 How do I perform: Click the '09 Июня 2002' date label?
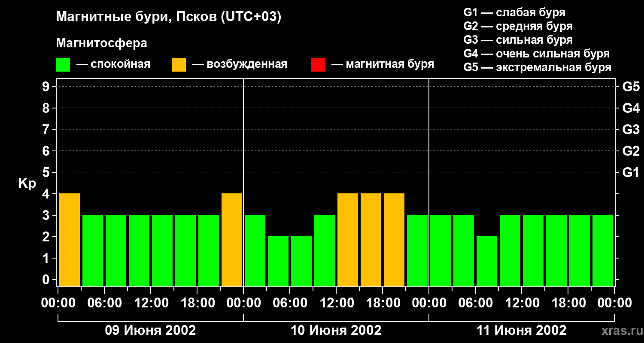pos(151,331)
